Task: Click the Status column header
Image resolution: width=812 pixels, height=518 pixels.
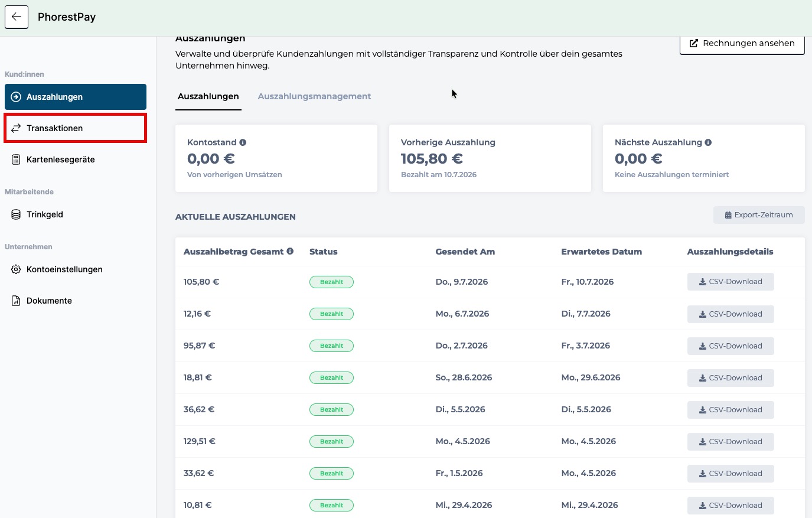Action: pos(324,252)
